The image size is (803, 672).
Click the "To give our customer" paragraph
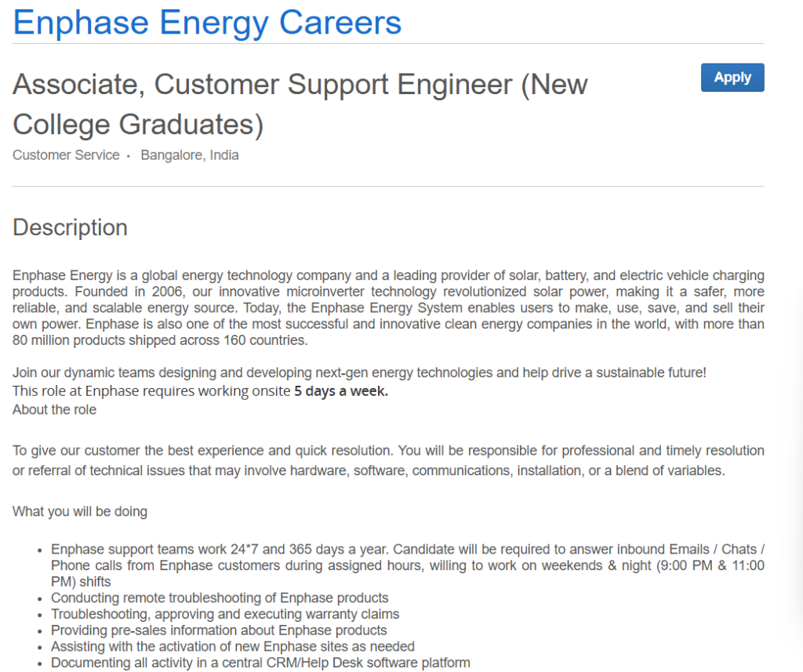coord(388,460)
